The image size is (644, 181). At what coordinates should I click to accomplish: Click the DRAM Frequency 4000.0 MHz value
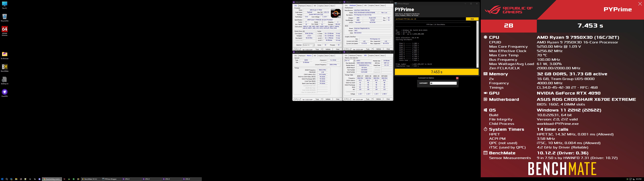[323, 70]
